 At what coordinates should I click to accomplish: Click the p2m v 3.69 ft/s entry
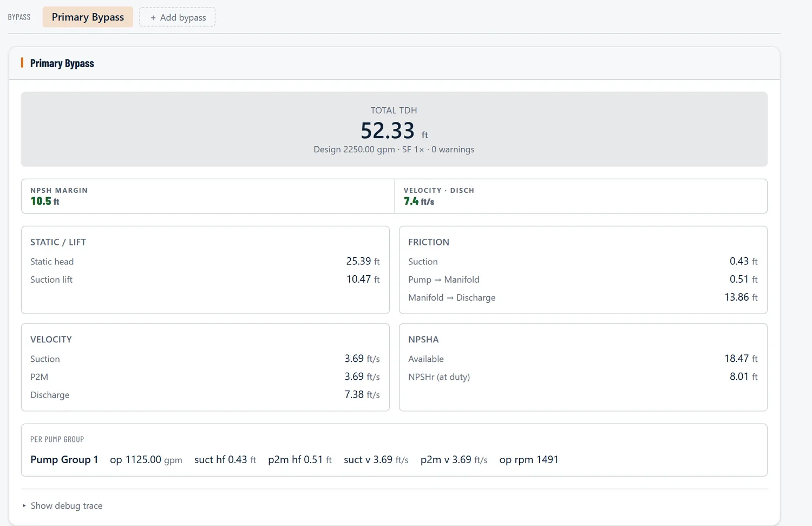pos(454,459)
